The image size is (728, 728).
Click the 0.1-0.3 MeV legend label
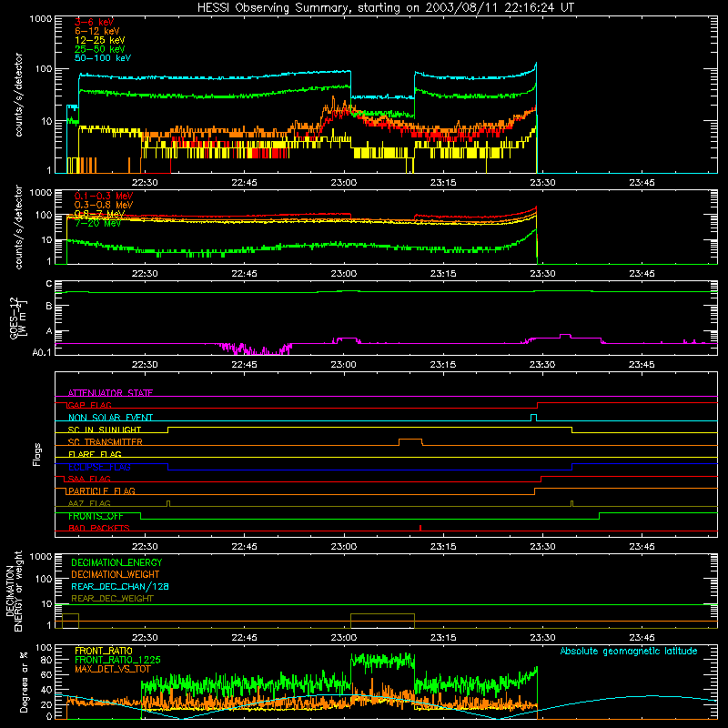[x=104, y=196]
